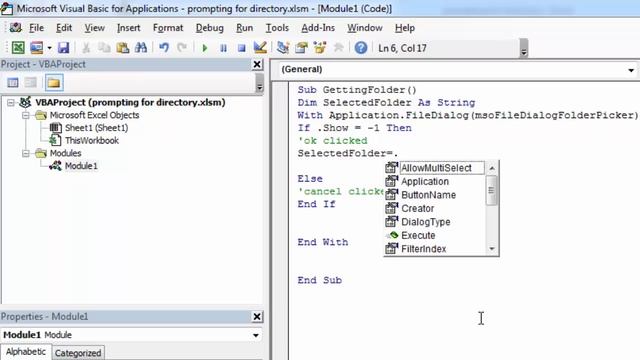Click toolbar options overflow arrow
640x360 pixels.
click(x=524, y=48)
